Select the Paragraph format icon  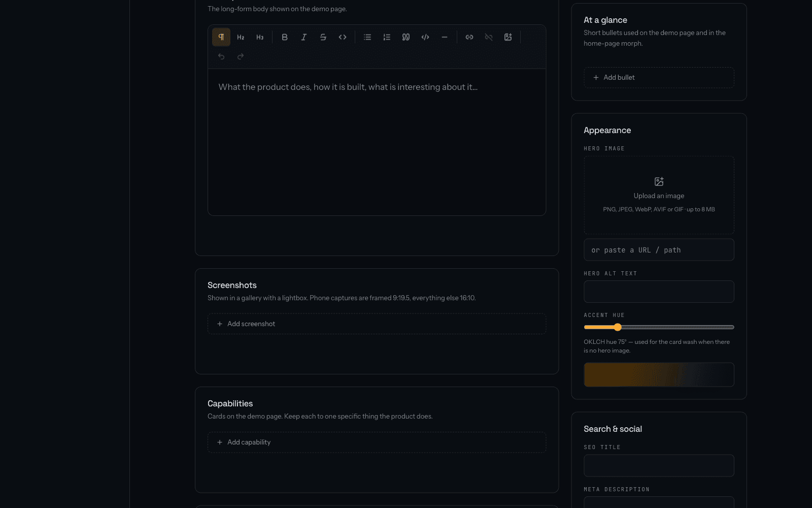pos(221,37)
